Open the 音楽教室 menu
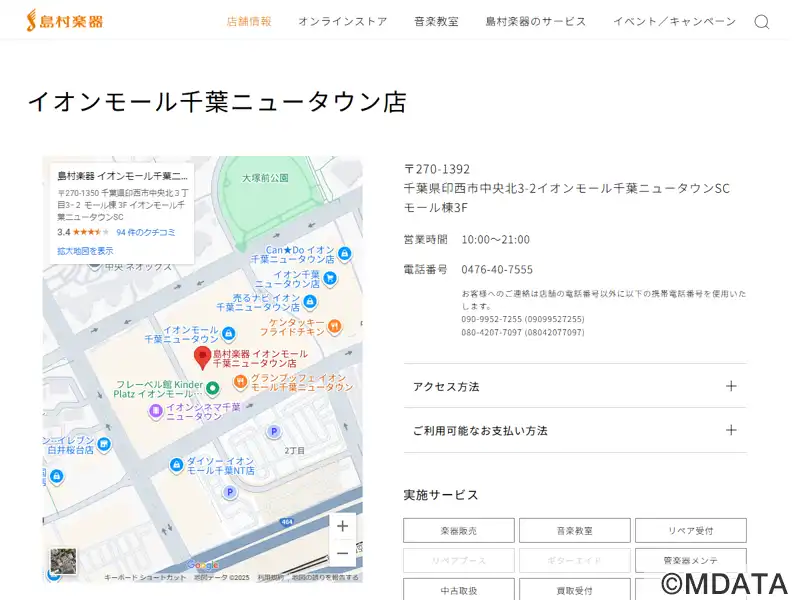 pyautogui.click(x=436, y=21)
